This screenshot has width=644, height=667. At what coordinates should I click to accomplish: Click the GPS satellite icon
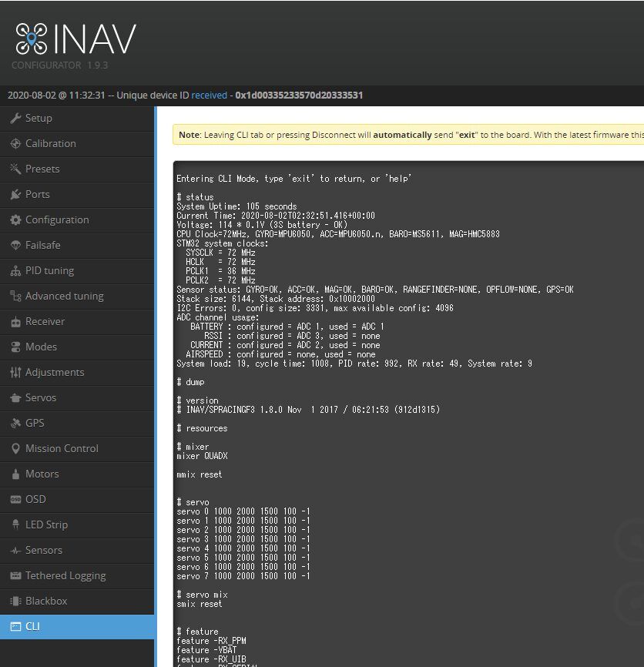point(15,424)
